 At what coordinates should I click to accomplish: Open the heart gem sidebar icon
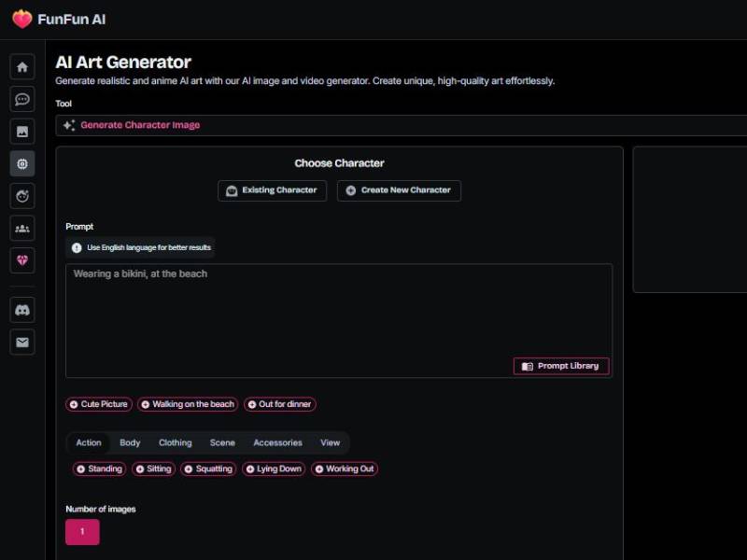(x=21, y=260)
